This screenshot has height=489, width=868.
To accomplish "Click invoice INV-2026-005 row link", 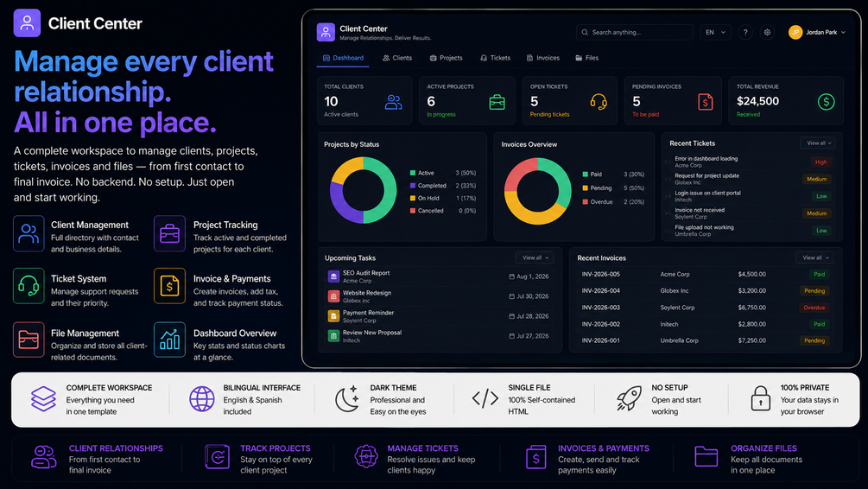I will 600,274.
